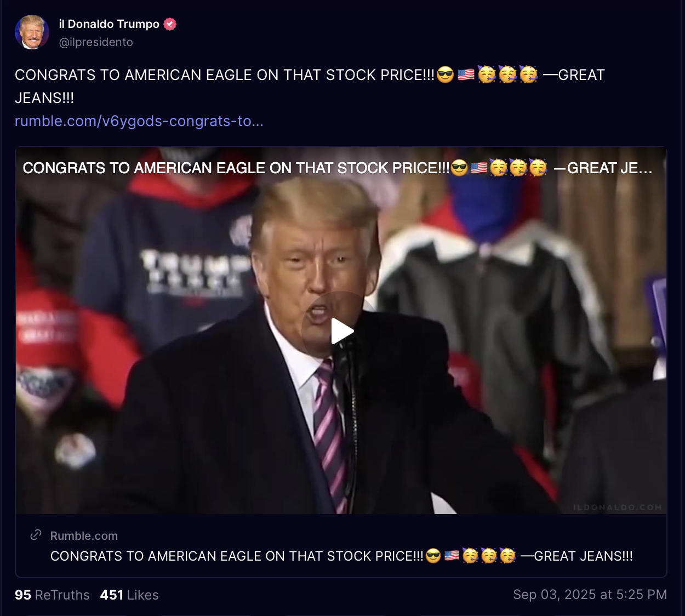The height and width of the screenshot is (616, 685).
Task: Click the card description ending in GREAT JEANS
Action: click(341, 556)
